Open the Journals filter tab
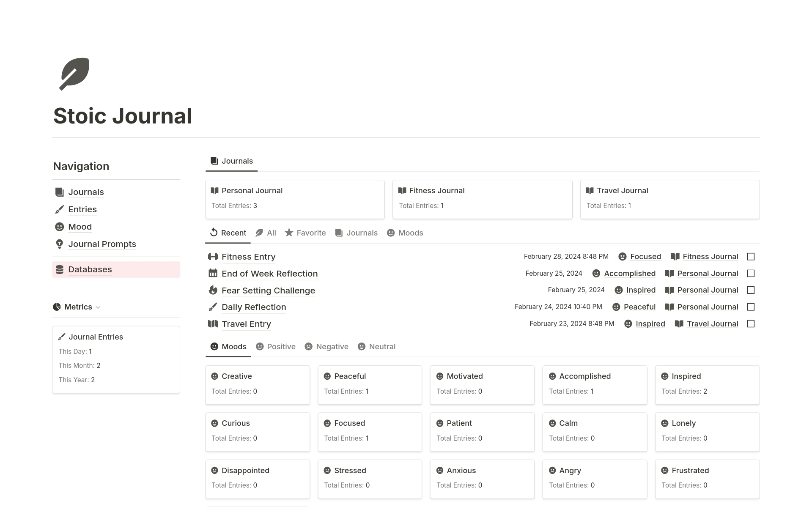Viewport: 812px width, 507px height. [362, 233]
